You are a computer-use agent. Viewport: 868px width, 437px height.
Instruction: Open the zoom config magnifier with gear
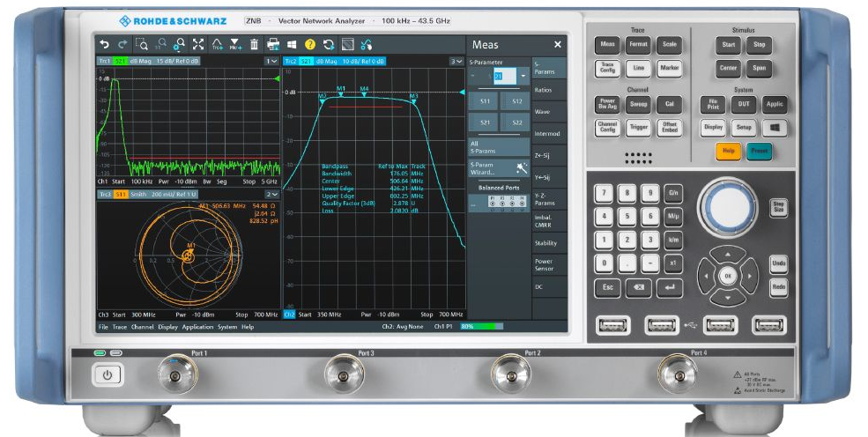(x=180, y=44)
